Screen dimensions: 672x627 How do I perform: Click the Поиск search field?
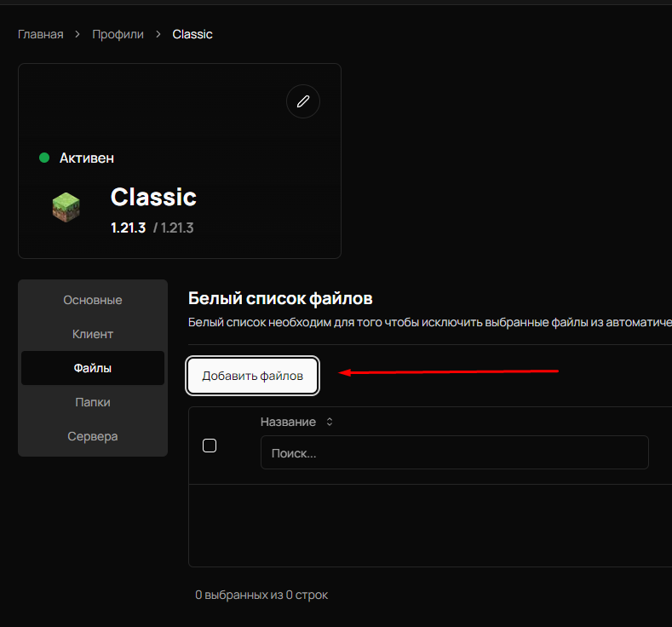[x=454, y=453]
